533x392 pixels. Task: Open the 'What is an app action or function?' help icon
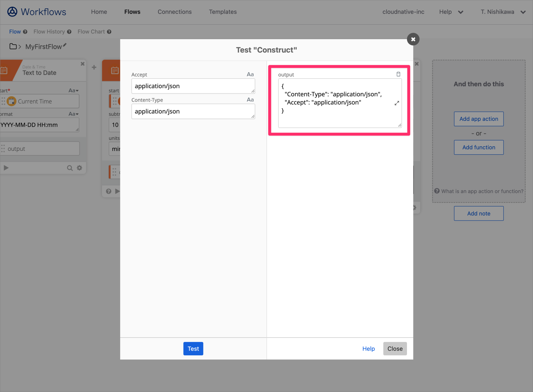tap(437, 191)
